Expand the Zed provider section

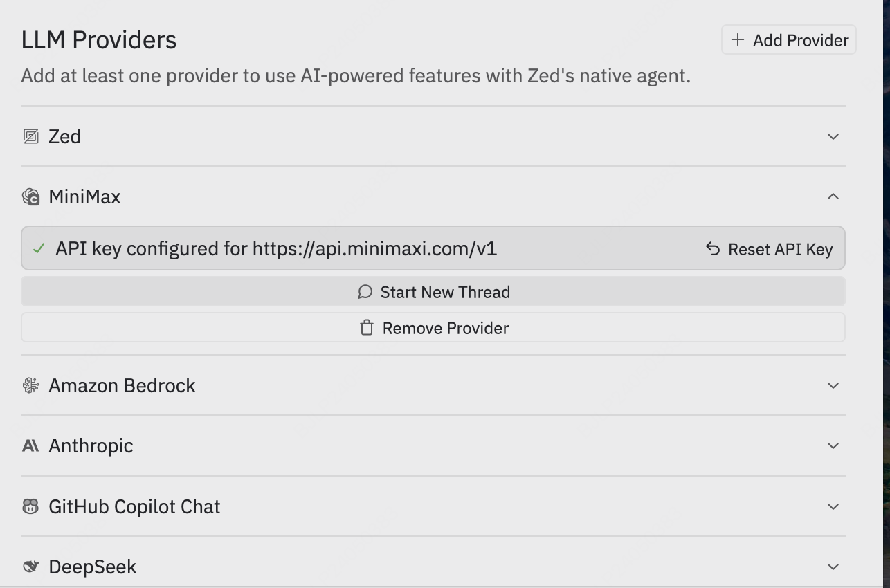[833, 137]
